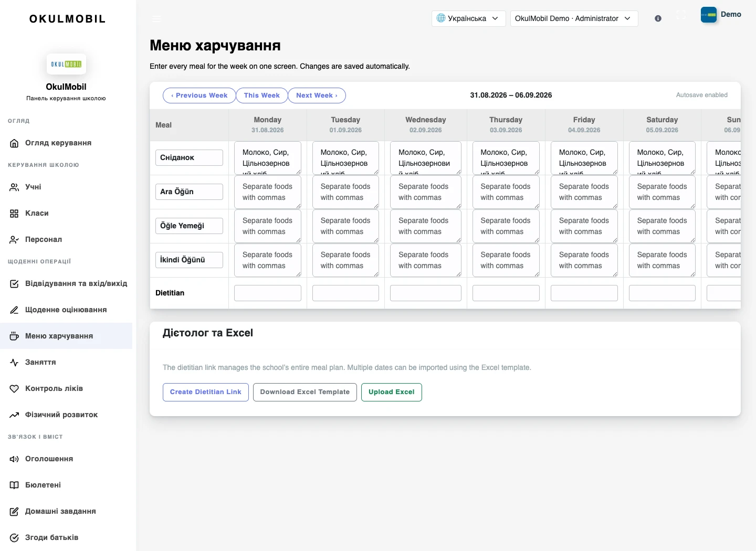Open the Українська language dropdown
756x551 pixels.
(469, 18)
